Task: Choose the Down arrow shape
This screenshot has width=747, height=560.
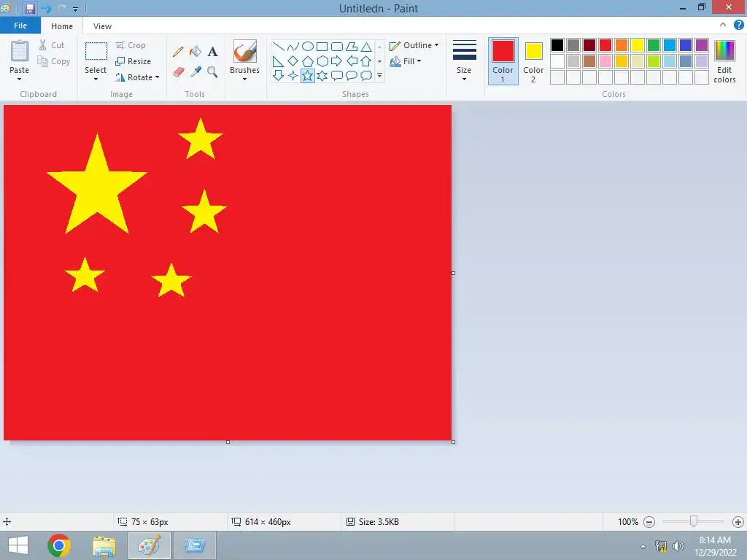Action: pyautogui.click(x=279, y=76)
